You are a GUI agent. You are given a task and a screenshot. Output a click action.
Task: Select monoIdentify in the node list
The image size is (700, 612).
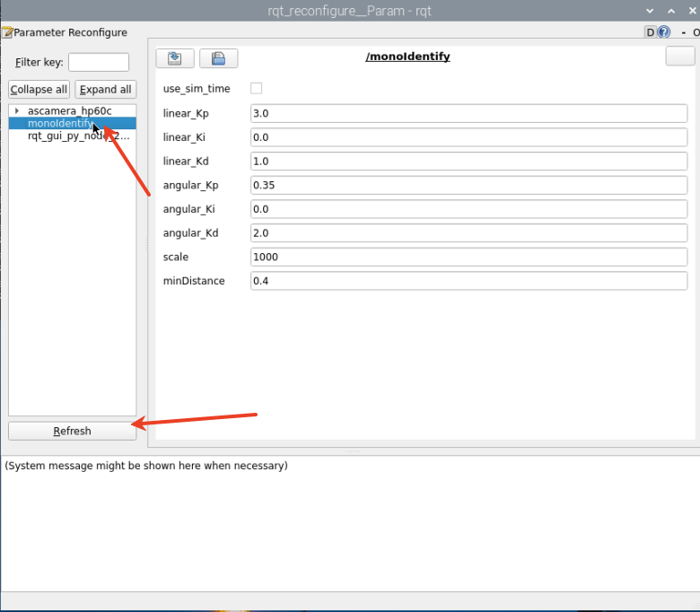(x=59, y=123)
